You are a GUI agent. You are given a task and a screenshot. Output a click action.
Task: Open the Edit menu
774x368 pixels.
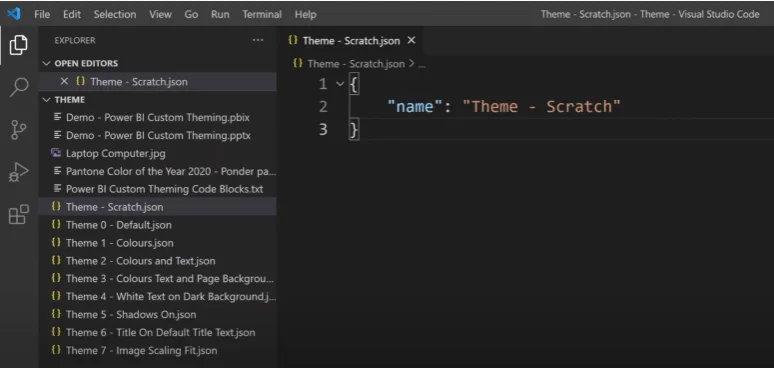72,14
